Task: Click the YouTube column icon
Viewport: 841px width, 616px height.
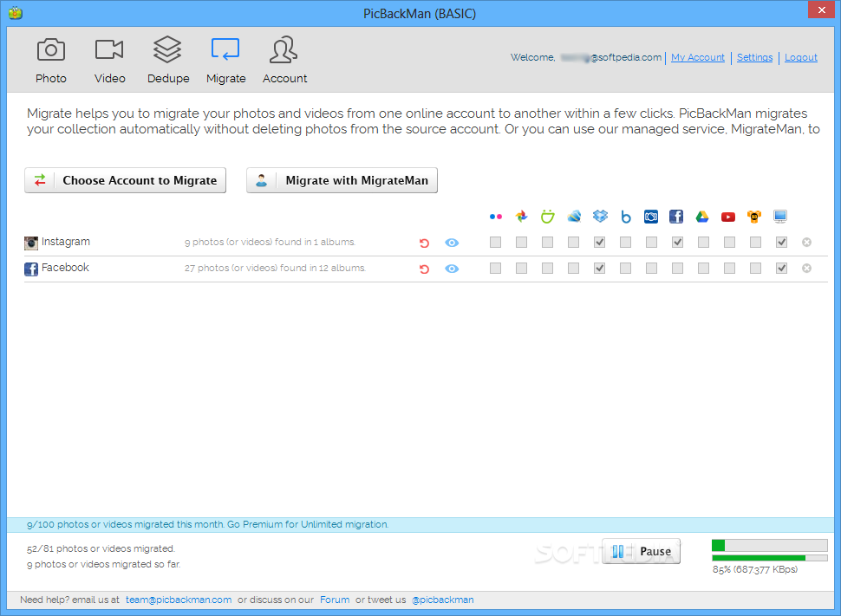Action: (728, 217)
